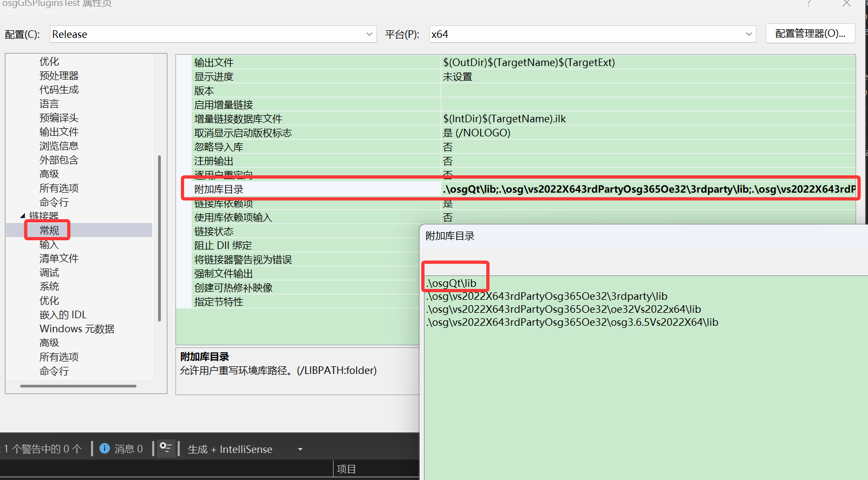Select 预编译头 in the tree
This screenshot has height=480, width=868.
coord(59,117)
